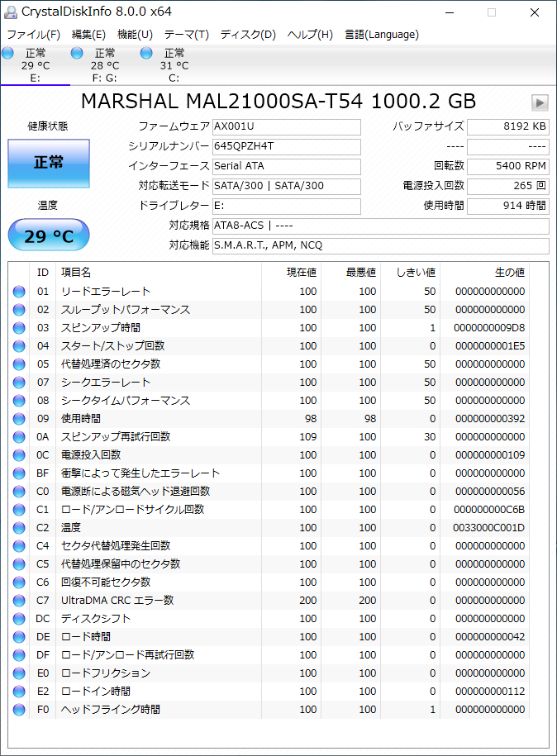Click status orb for ID E2 ロードイン時間

19,692
